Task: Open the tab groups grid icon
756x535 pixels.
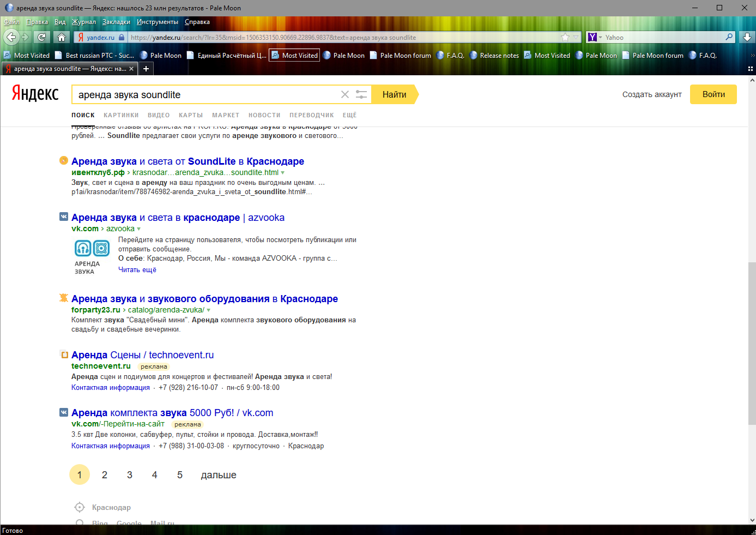Action: point(750,69)
